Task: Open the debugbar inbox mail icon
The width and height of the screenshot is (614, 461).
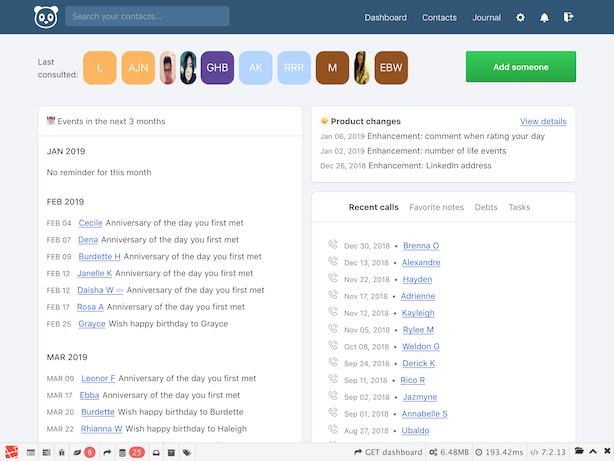Action: click(x=156, y=452)
